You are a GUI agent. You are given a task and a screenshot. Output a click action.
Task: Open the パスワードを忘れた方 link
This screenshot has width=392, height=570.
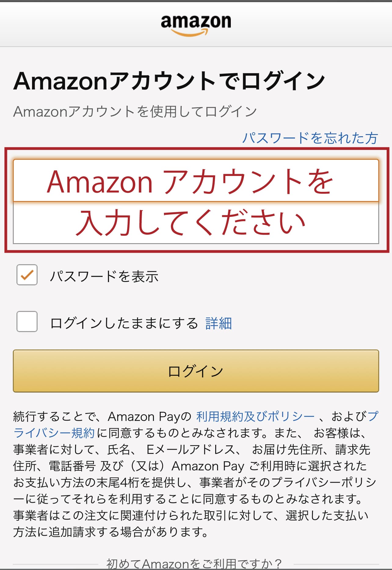[x=310, y=138]
